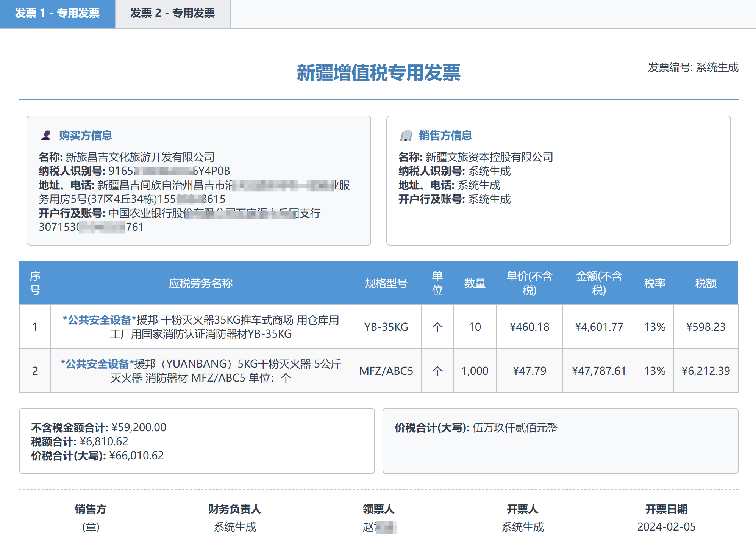Select the 发票 1 - 专用发票 tab

pyautogui.click(x=57, y=14)
